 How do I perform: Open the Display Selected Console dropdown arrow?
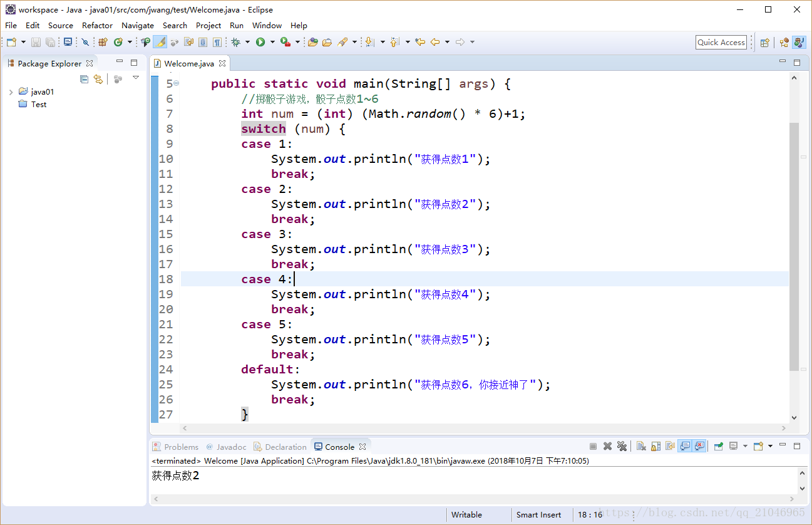coord(745,446)
